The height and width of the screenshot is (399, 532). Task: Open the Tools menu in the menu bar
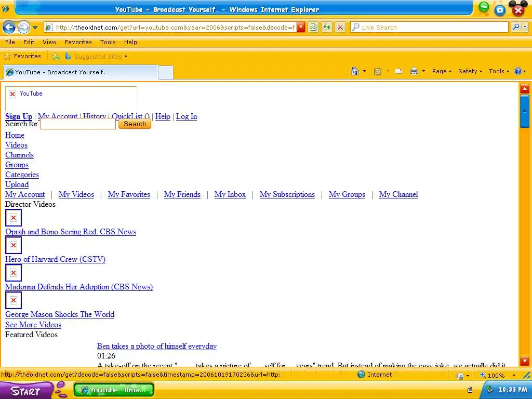pos(108,42)
